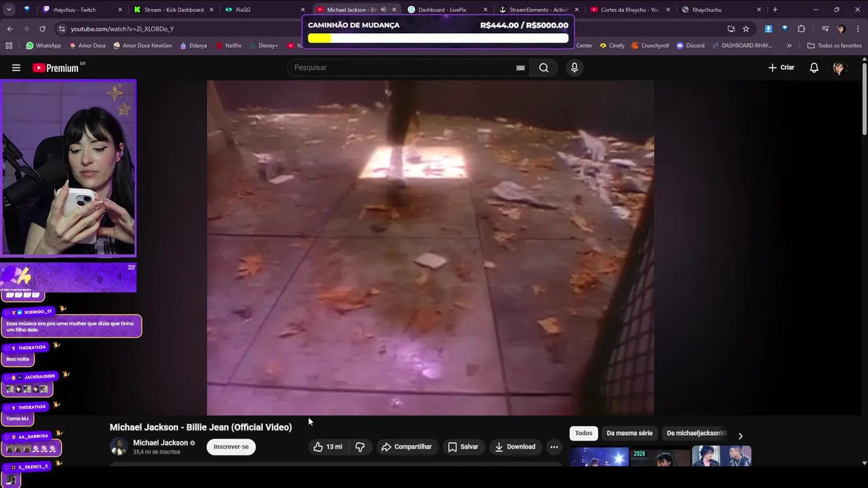Select the Da mesma série chip

point(629,433)
